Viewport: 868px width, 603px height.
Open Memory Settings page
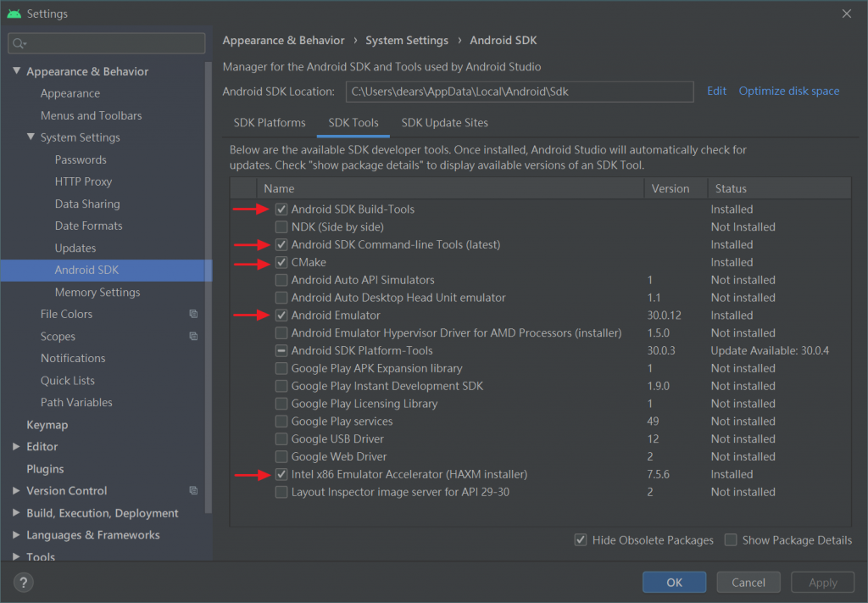97,292
